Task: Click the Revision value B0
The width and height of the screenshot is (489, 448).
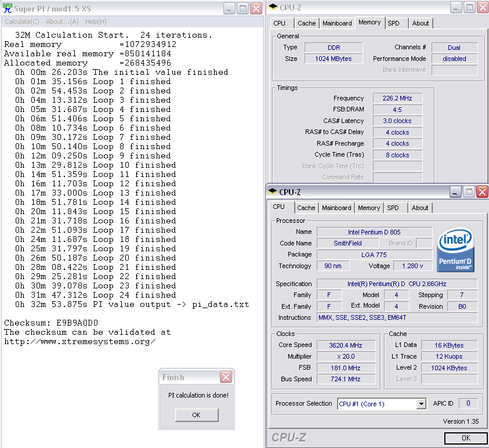Action: 462,306
